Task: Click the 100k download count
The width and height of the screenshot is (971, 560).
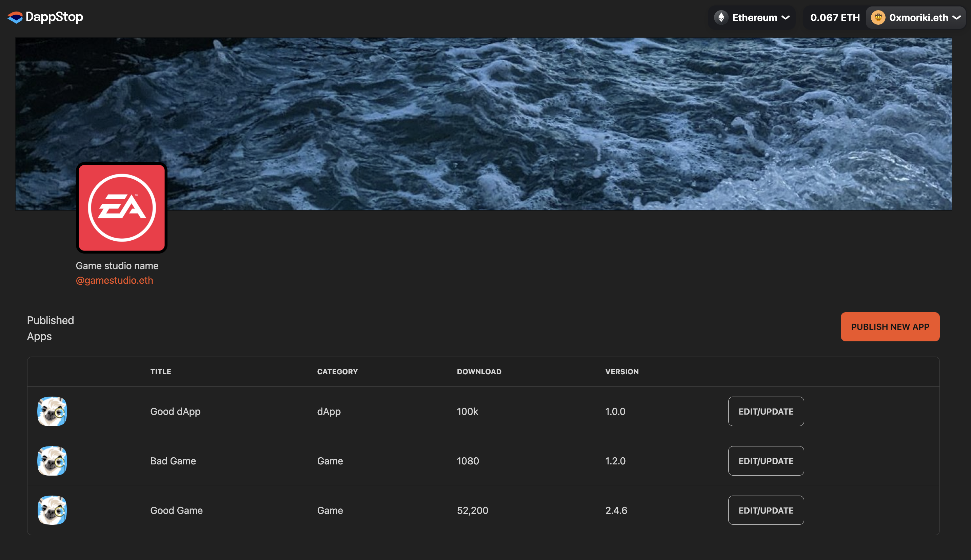Action: pyautogui.click(x=467, y=412)
